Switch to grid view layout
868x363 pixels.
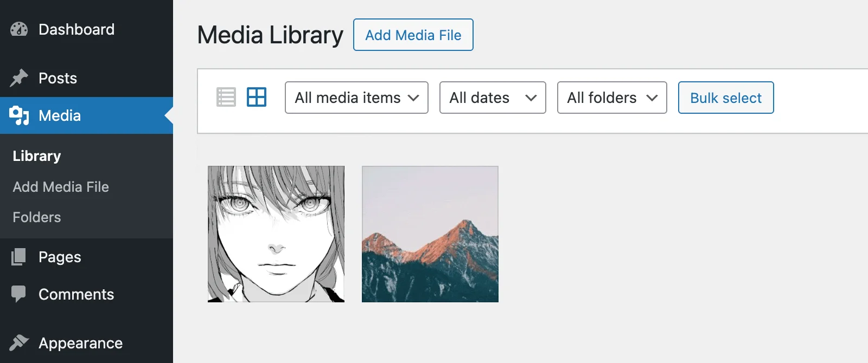point(256,98)
